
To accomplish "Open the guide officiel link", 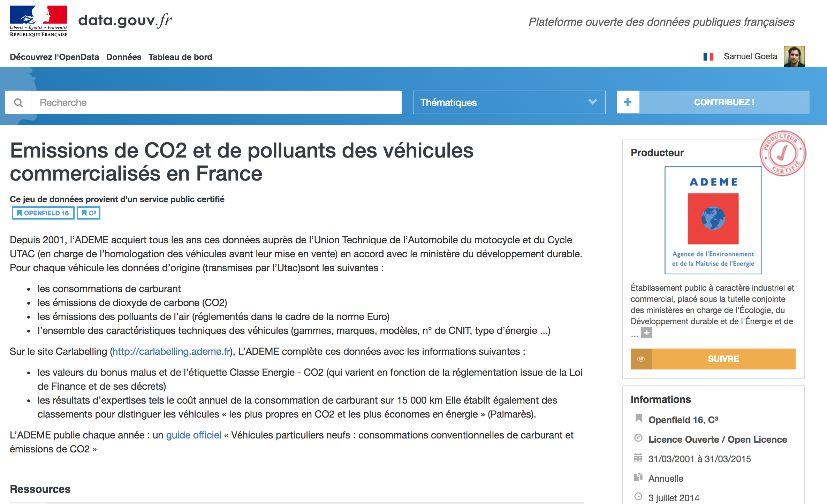I will (x=194, y=435).
